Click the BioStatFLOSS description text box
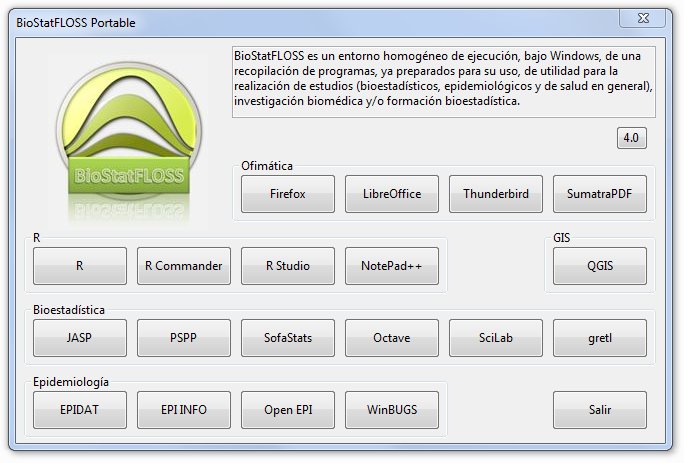Screen dimensions: 684x463 [x=444, y=82]
